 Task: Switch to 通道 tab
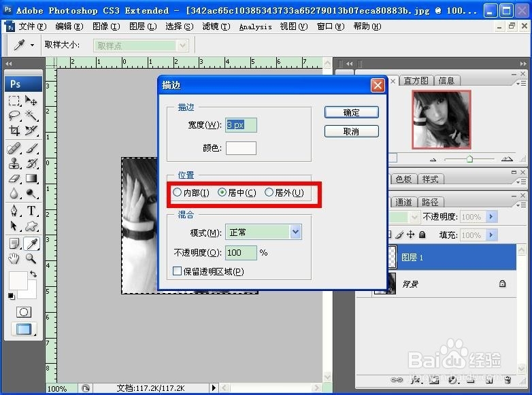[x=403, y=202]
